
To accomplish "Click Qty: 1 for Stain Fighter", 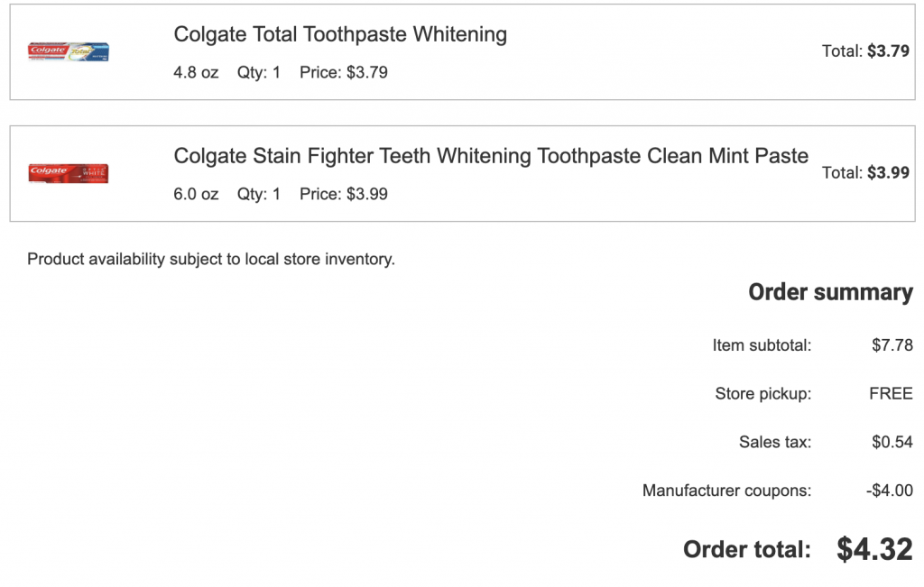I will click(259, 194).
